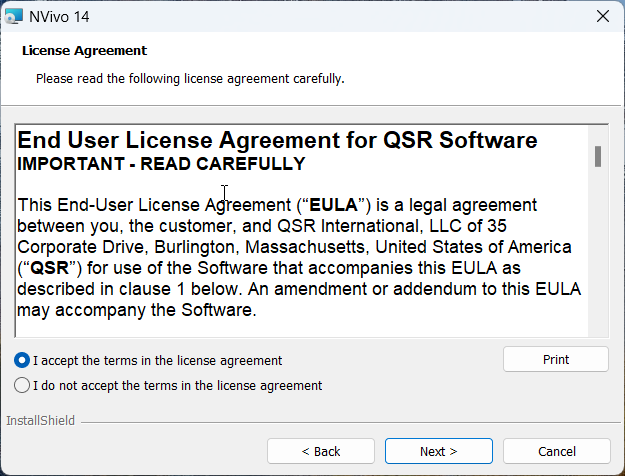625x476 pixels.
Task: Close the NVivo 14 installer window
Action: coord(602,16)
